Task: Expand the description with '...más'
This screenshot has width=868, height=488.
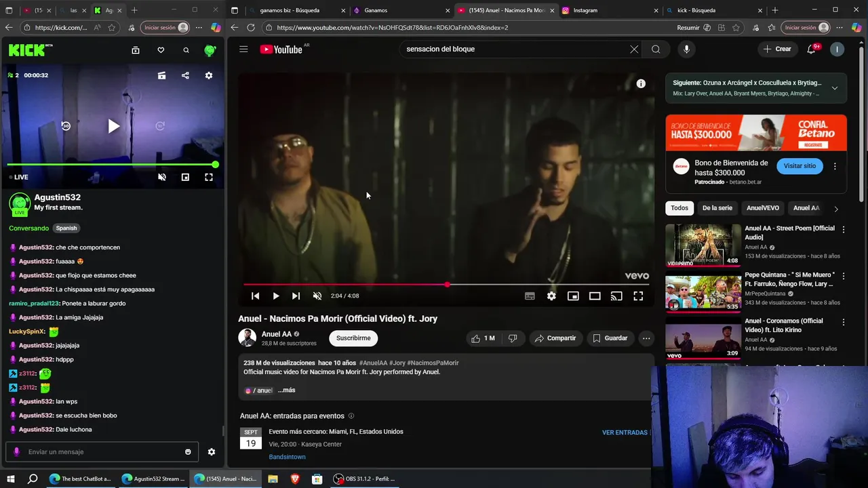Action: tap(286, 390)
